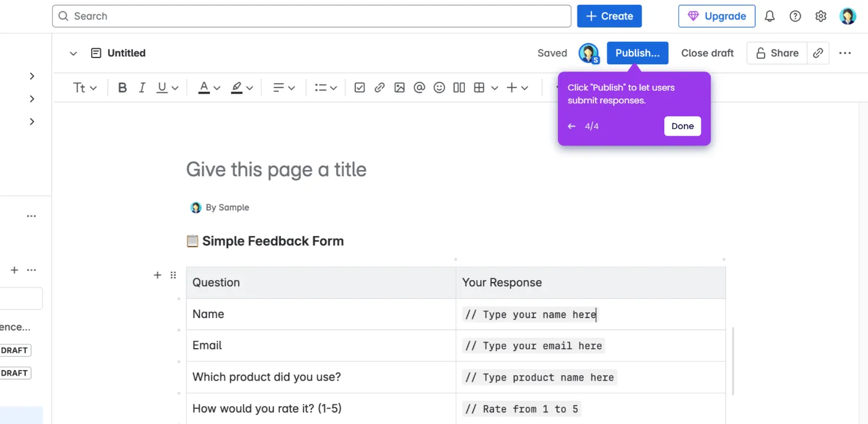Click the vertical scrollbar beside table
The width and height of the screenshot is (868, 424).
click(x=733, y=361)
